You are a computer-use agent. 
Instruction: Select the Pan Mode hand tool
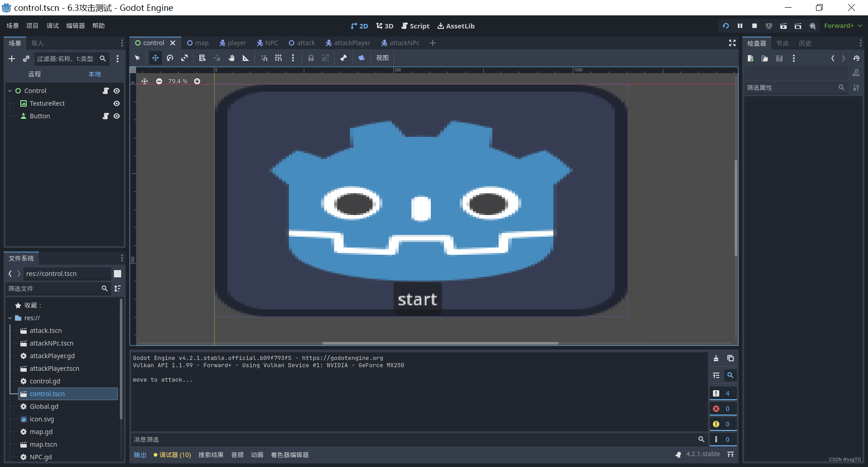coord(231,58)
